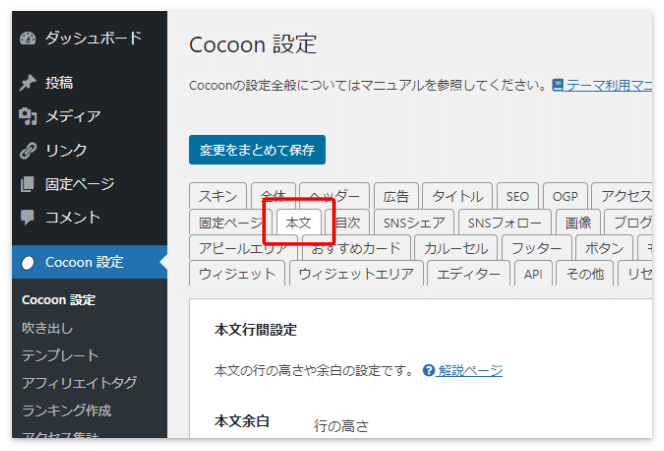664x451 pixels.
Task: Switch to the フッター tab
Action: click(537, 248)
